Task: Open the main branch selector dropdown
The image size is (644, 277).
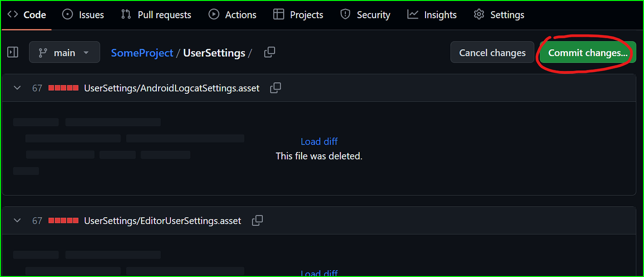Action: [64, 52]
